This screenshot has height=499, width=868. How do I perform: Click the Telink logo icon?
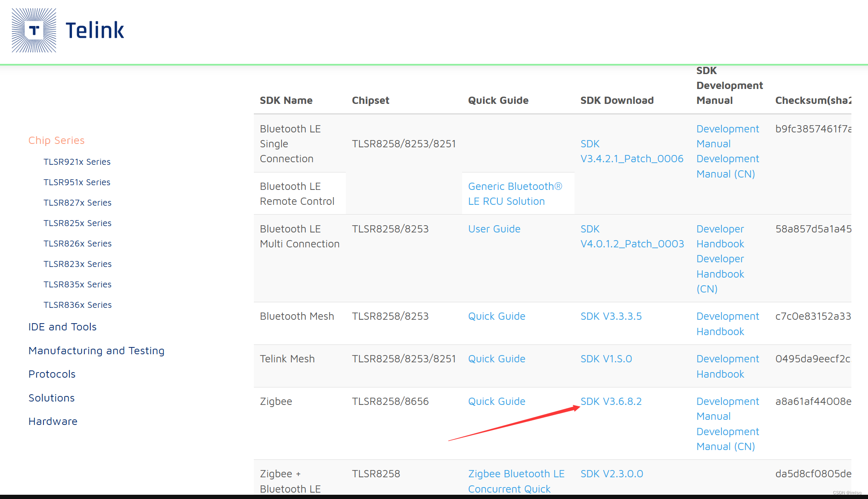34,30
